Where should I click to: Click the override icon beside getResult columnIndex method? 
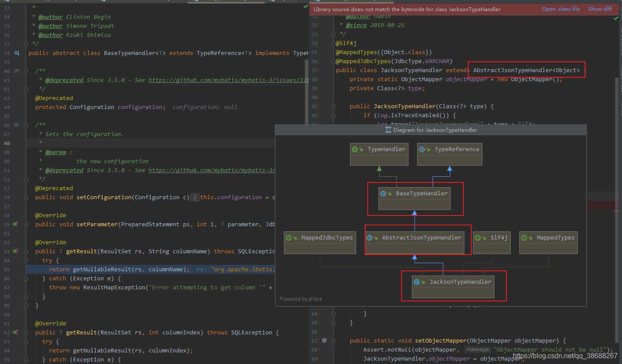pyautogui.click(x=15, y=332)
